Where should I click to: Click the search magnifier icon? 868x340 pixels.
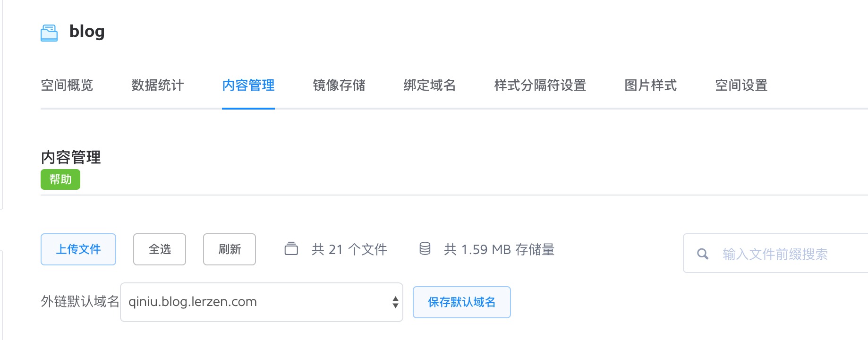tap(703, 254)
